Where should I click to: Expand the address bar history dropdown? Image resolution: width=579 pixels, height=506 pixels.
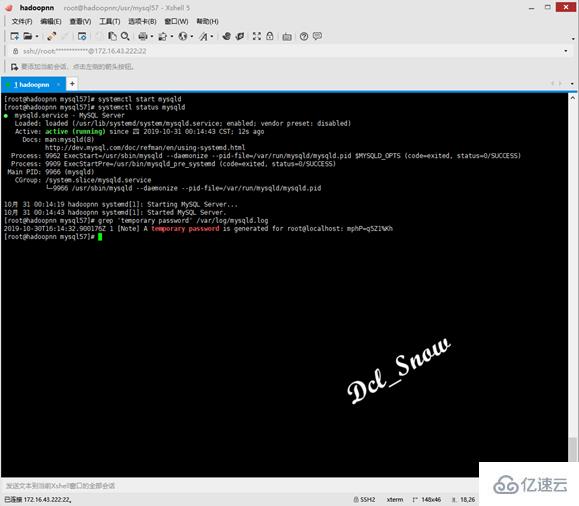pos(566,51)
